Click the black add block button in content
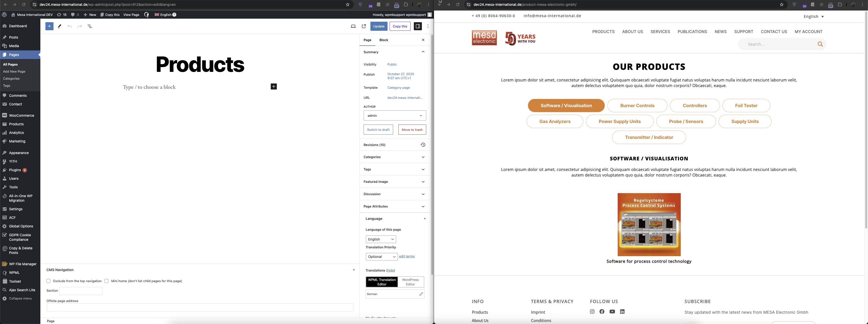This screenshot has width=868, height=324. [274, 87]
